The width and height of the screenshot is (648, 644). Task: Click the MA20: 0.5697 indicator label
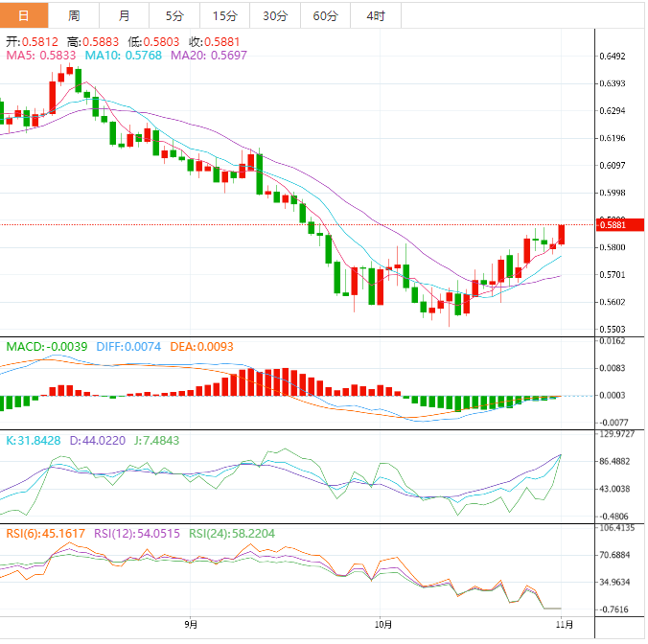coord(209,56)
